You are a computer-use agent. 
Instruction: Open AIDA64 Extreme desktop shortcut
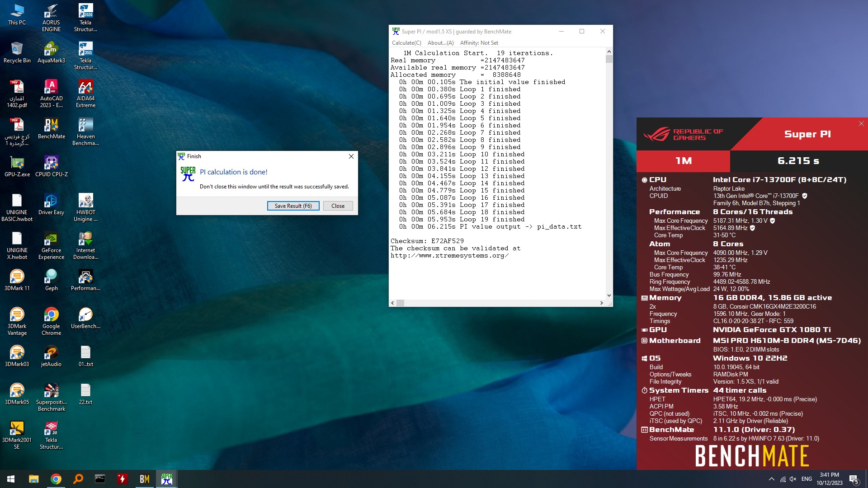click(x=85, y=94)
